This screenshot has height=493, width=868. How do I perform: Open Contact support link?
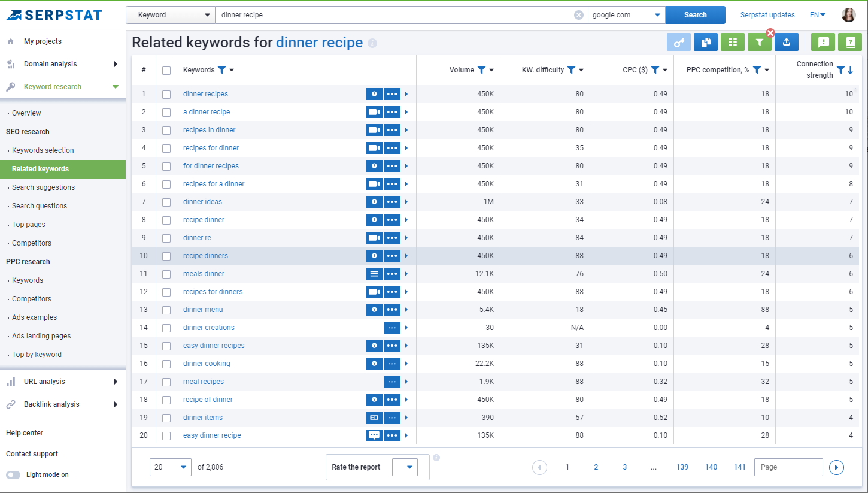click(x=32, y=454)
